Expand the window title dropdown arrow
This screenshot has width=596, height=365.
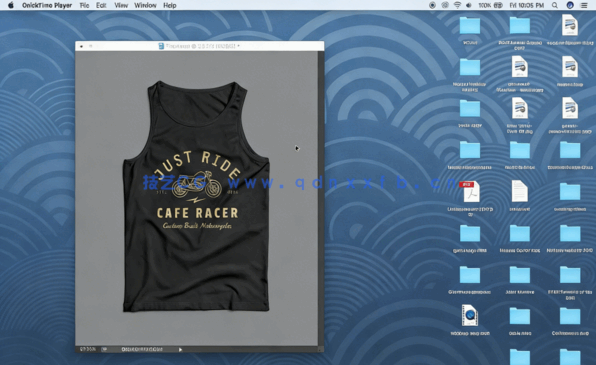[x=239, y=46]
